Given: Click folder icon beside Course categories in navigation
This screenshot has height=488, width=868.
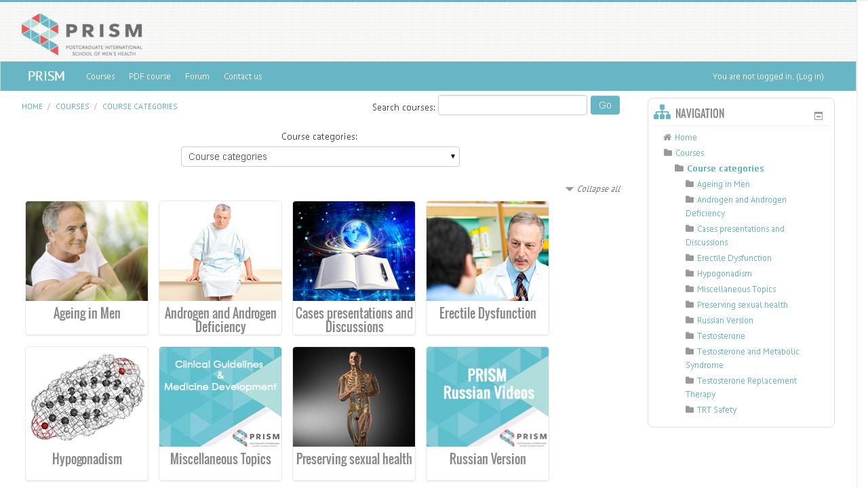Looking at the screenshot, I should (679, 168).
